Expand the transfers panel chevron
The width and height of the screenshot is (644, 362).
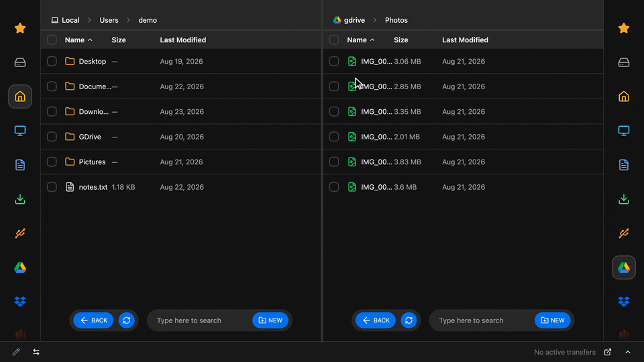628,352
